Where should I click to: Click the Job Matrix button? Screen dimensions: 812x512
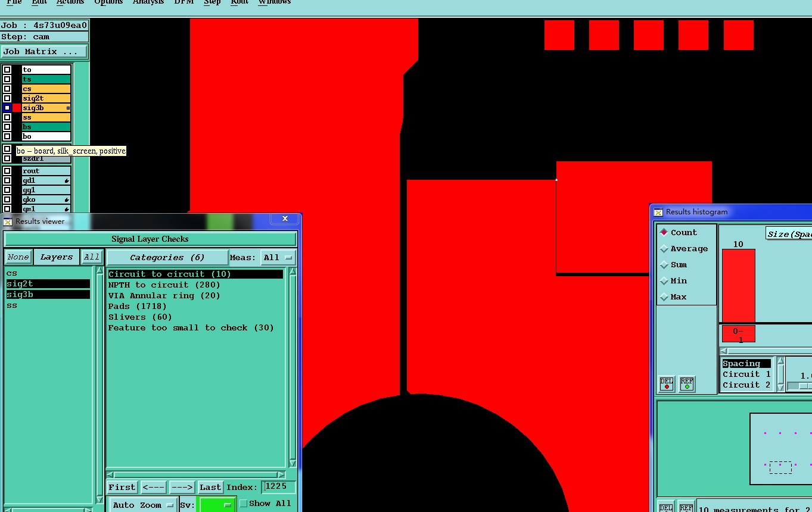[45, 52]
